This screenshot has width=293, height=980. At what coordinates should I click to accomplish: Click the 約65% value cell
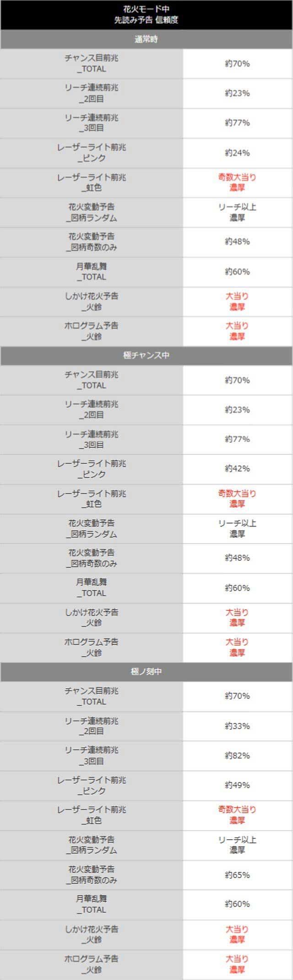coord(237,875)
